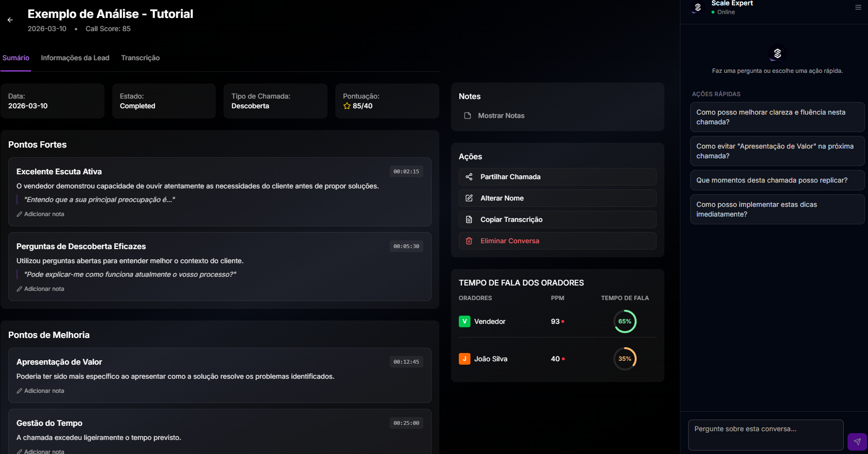This screenshot has width=868, height=454.
Task: Click the back arrow icon
Action: pyautogui.click(x=10, y=20)
